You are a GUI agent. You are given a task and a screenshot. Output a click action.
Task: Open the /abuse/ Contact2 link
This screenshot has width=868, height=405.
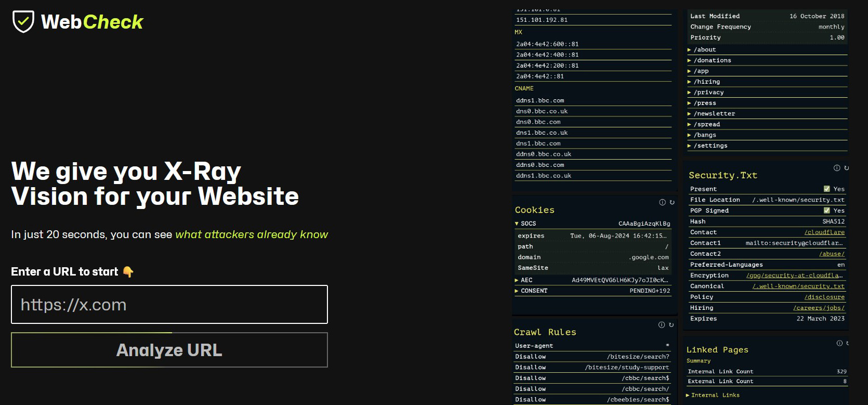[x=832, y=254]
